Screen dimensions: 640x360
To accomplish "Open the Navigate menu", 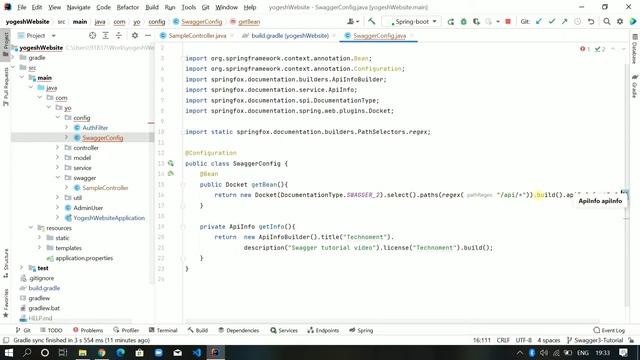I will pyautogui.click(x=78, y=7).
